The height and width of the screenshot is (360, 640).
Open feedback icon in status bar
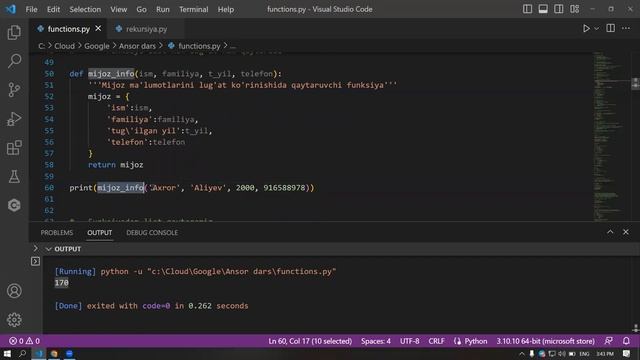click(609, 341)
